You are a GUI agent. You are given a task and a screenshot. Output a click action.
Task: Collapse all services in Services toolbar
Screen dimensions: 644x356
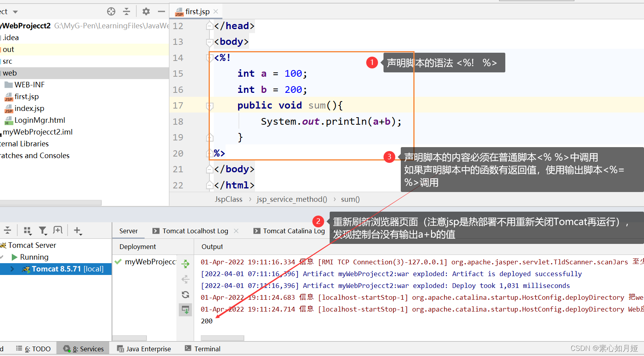click(x=7, y=231)
